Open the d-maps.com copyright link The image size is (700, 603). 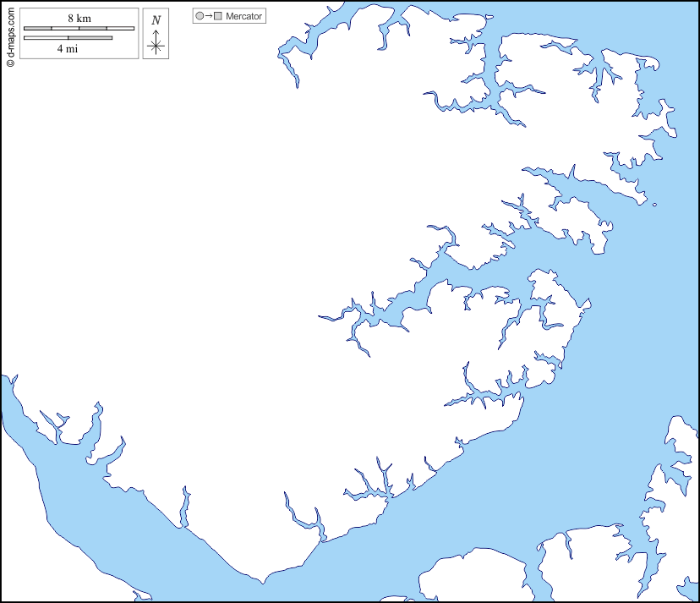[x=10, y=34]
